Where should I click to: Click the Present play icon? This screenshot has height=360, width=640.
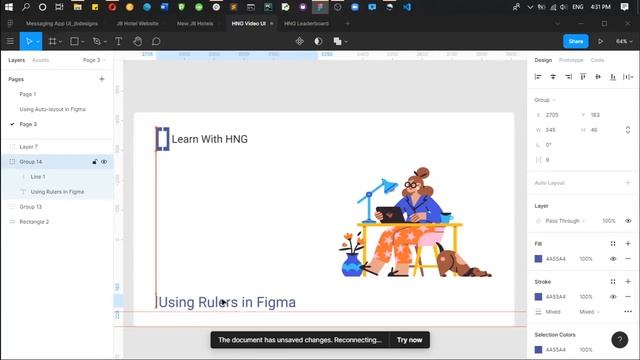[600, 41]
